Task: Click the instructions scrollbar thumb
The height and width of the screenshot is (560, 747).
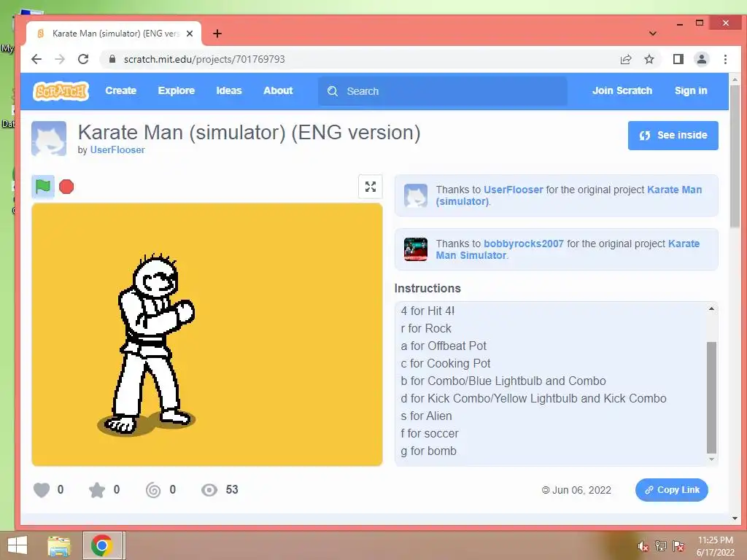Action: point(711,397)
